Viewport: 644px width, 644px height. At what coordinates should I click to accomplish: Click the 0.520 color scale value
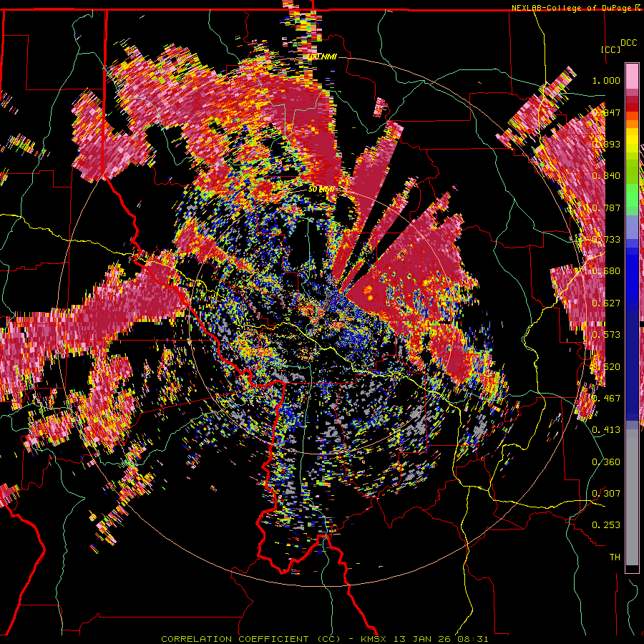point(606,367)
